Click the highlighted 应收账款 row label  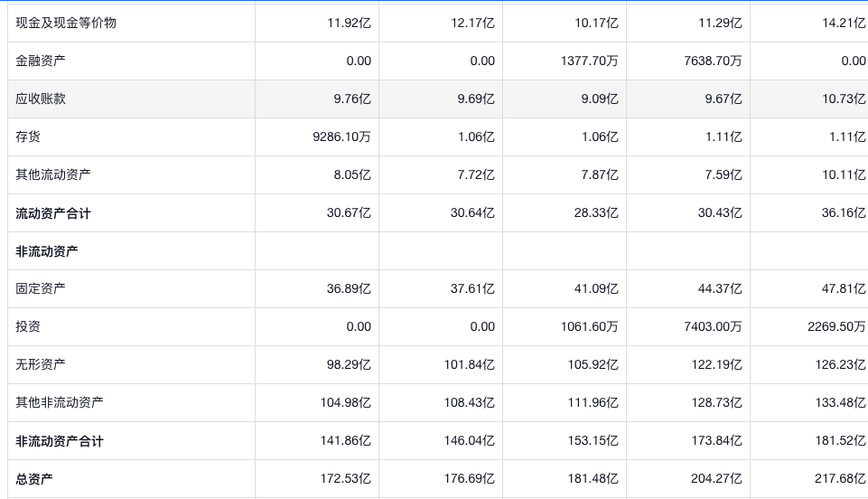tap(41, 99)
